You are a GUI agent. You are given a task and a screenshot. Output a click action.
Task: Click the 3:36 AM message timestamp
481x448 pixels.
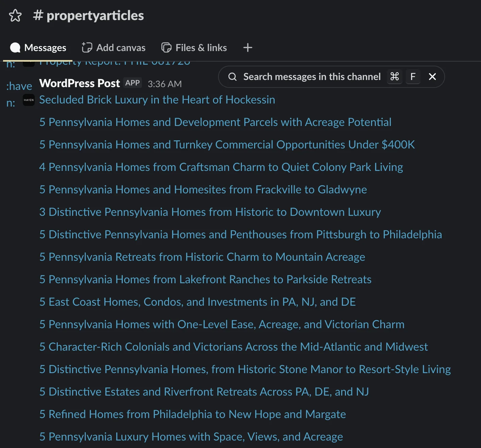pos(165,84)
